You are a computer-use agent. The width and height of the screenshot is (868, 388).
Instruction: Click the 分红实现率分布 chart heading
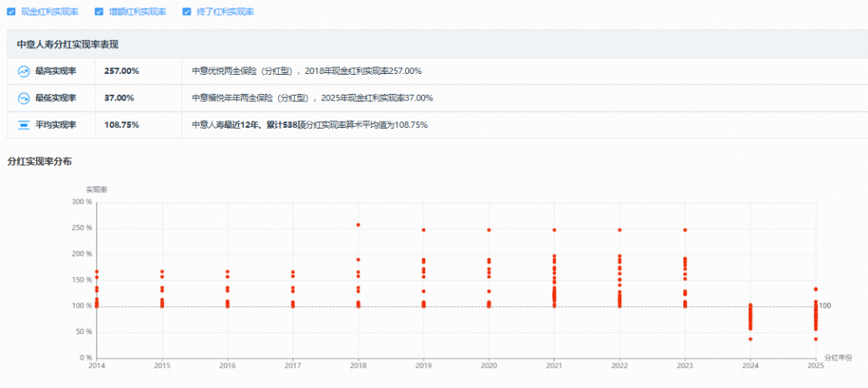click(x=39, y=162)
